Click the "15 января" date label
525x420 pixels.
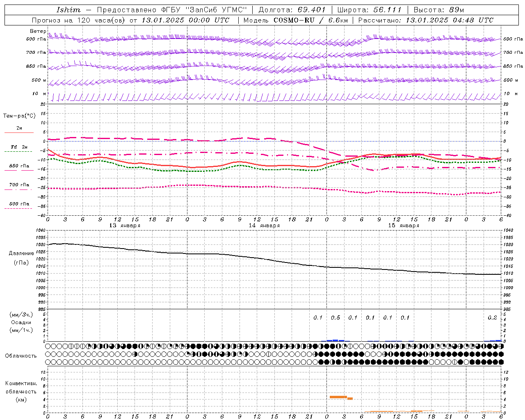[x=404, y=226]
